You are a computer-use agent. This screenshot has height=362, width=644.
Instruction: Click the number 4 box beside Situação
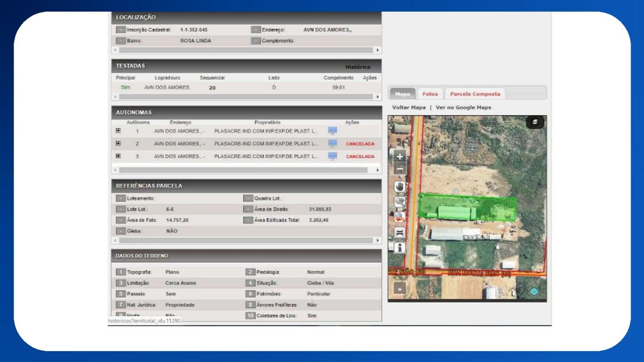[250, 283]
